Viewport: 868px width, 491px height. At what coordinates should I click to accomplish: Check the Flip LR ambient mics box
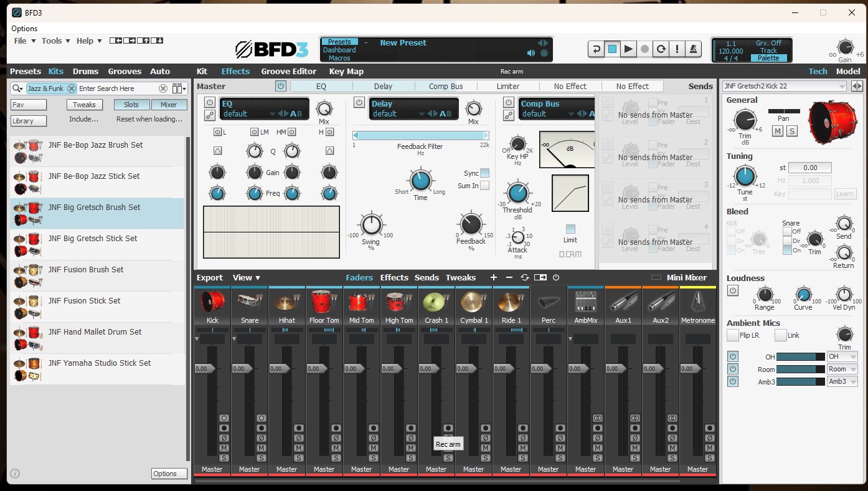click(x=733, y=335)
